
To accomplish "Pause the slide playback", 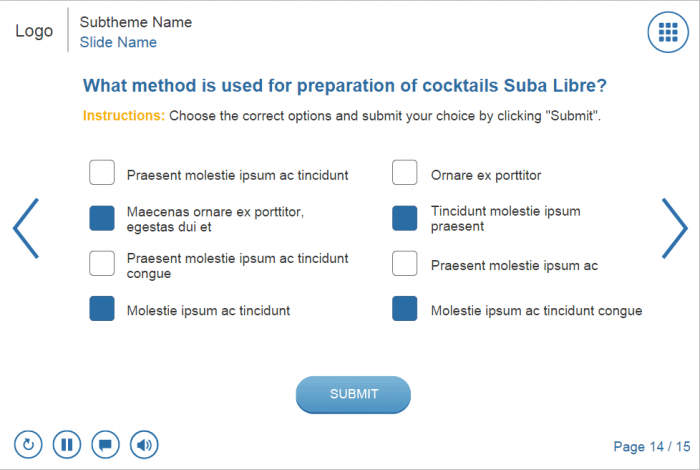I will click(x=67, y=444).
